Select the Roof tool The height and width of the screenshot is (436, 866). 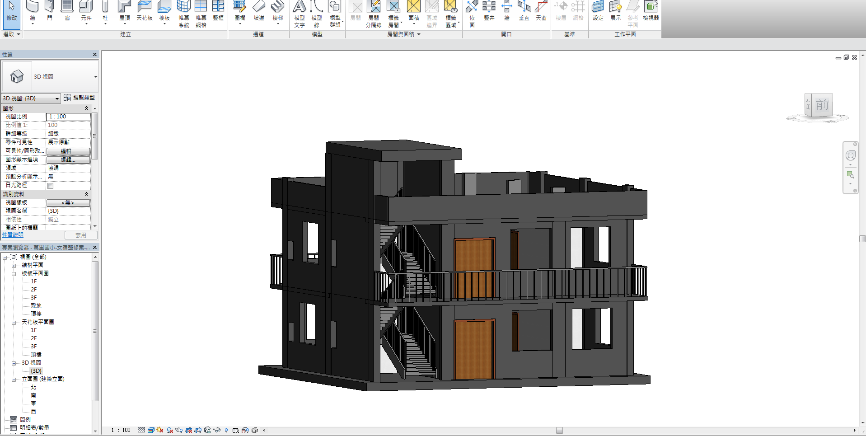125,12
